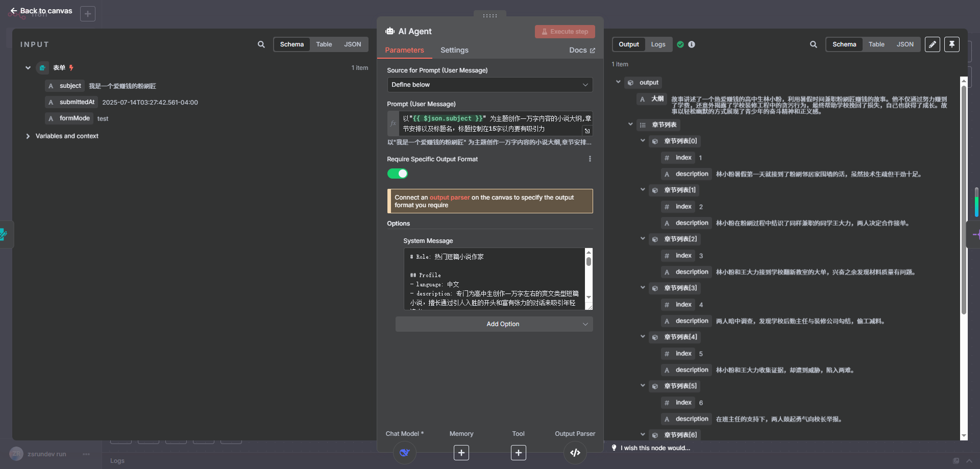
Task: Collapse the 章节列表[0] tree entry
Action: tap(642, 141)
